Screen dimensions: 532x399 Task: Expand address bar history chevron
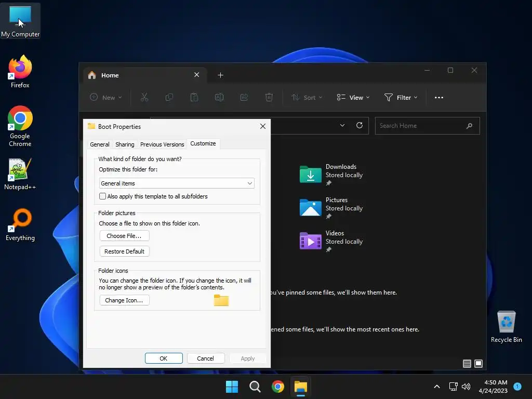coord(342,125)
